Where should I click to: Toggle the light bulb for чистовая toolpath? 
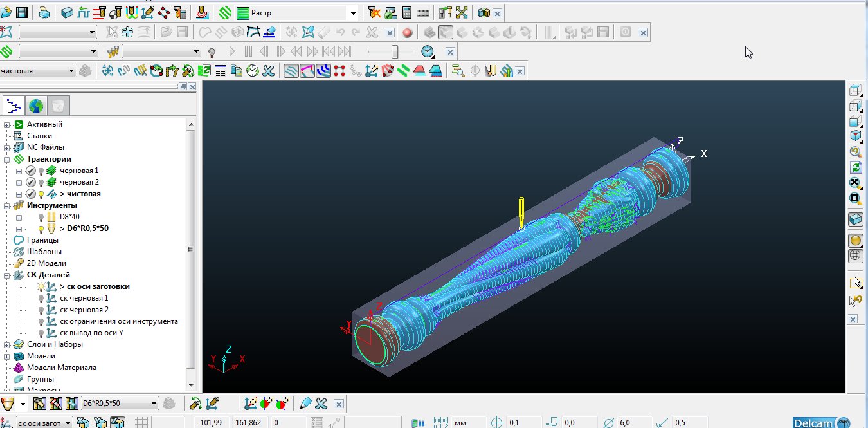pyautogui.click(x=41, y=194)
